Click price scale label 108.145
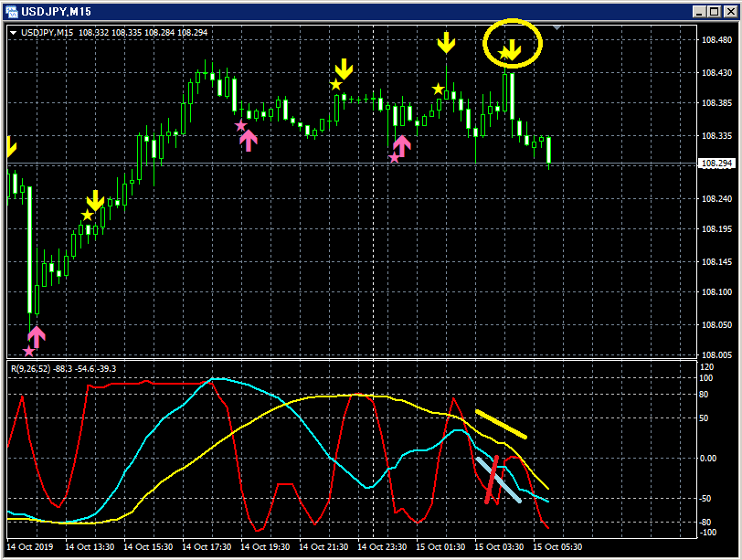The height and width of the screenshot is (560, 742). pos(716,261)
